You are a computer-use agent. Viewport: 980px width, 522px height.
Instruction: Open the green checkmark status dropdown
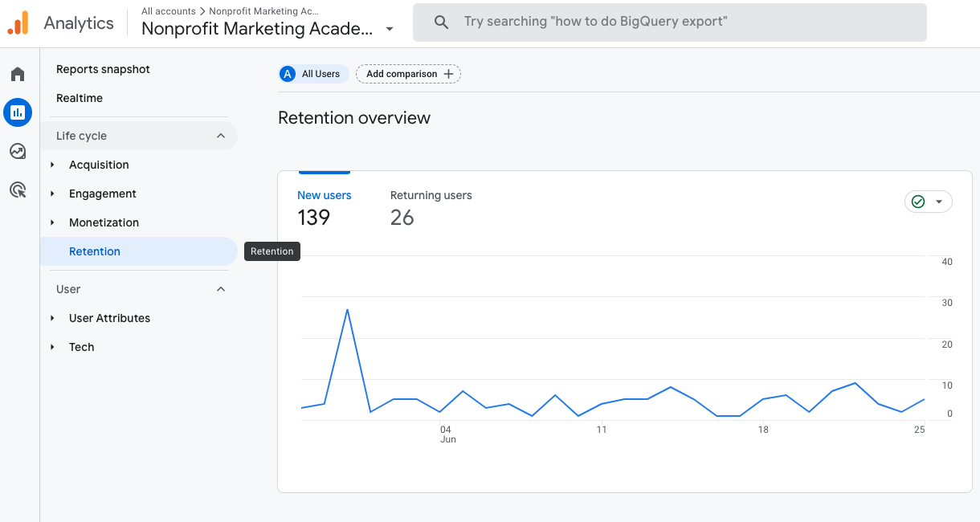(929, 202)
